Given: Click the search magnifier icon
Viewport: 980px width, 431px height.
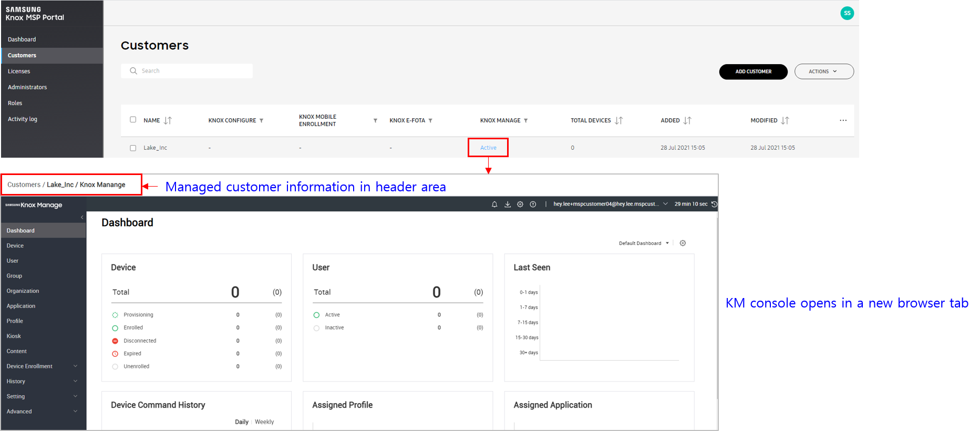Looking at the screenshot, I should pos(133,71).
